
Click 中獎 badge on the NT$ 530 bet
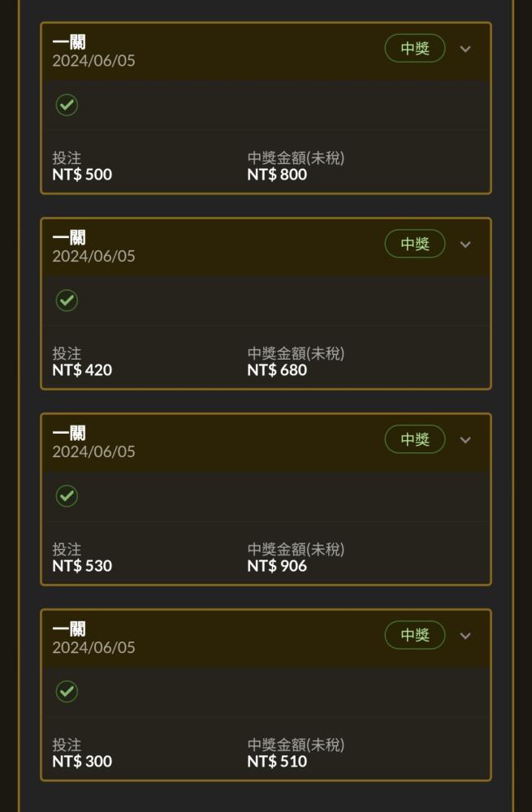415,439
